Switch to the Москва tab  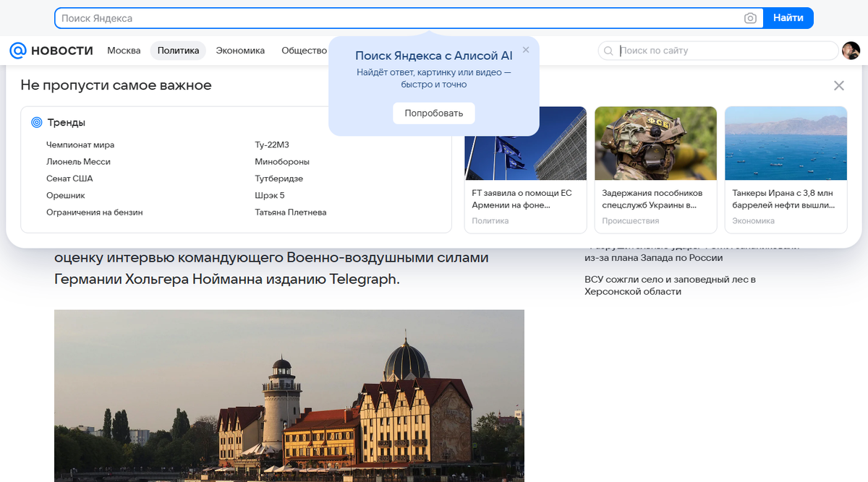click(124, 51)
